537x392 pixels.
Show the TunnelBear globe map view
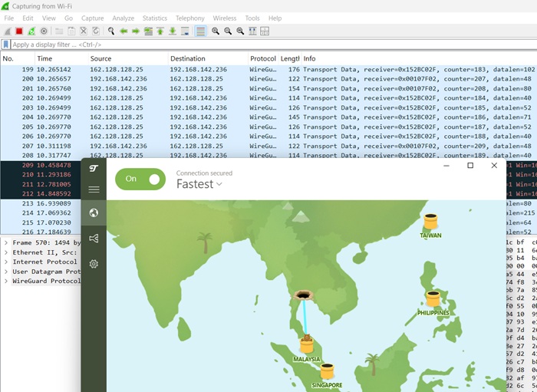[x=94, y=213]
